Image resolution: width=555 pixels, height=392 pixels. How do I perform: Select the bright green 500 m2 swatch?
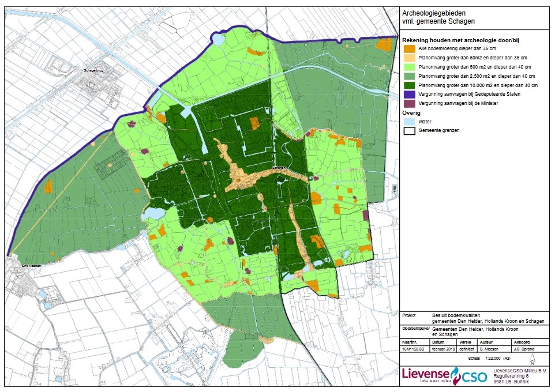(409, 67)
